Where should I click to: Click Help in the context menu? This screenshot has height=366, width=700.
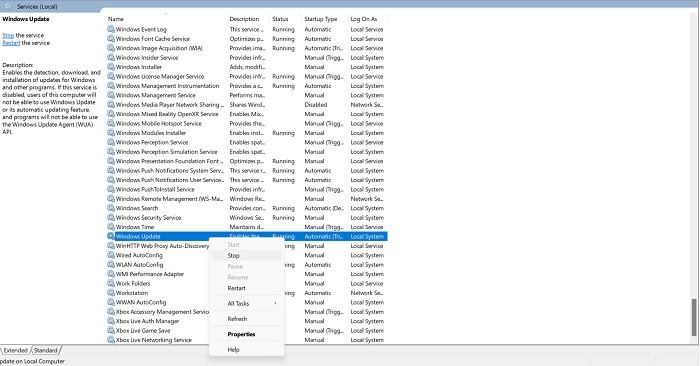(246, 349)
